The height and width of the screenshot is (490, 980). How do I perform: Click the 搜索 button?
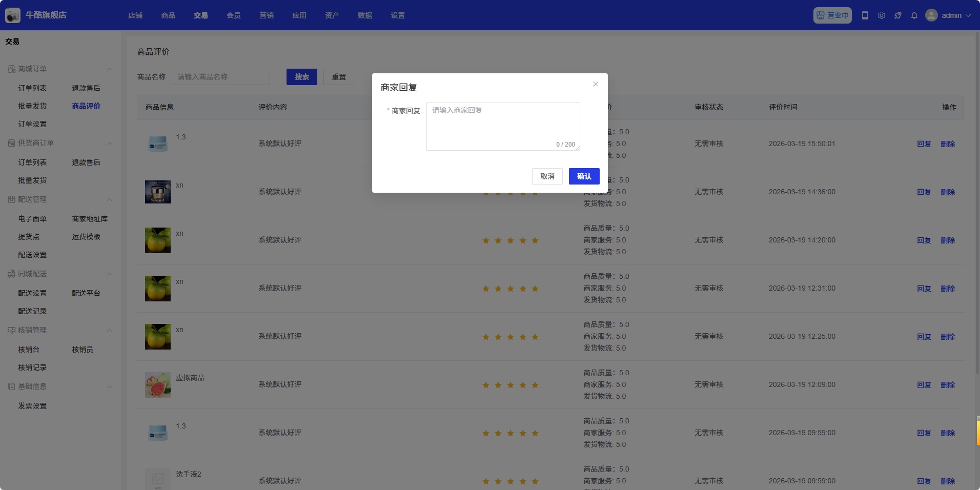pos(302,77)
